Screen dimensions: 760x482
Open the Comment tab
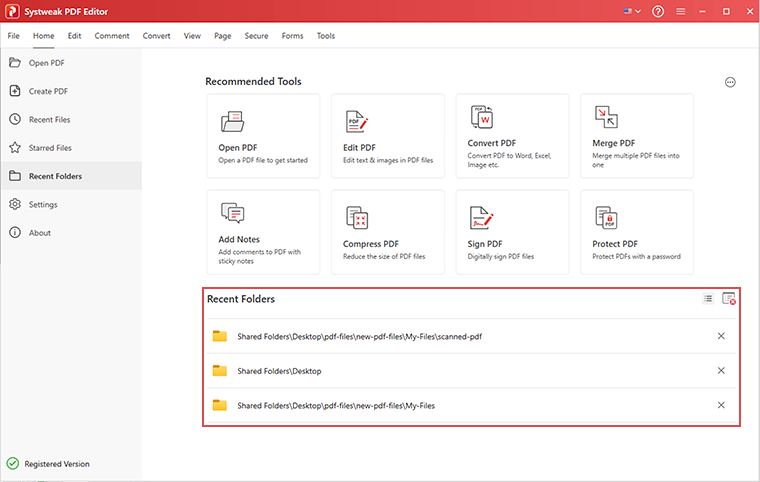click(112, 36)
